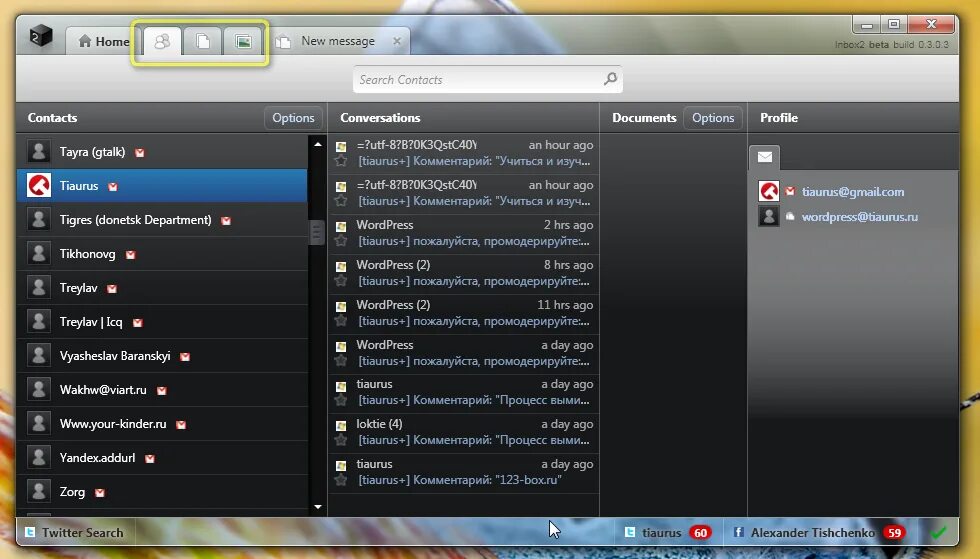Viewport: 980px width, 559px height.
Task: Select contact Tayra (gtalk)
Action: 162,152
